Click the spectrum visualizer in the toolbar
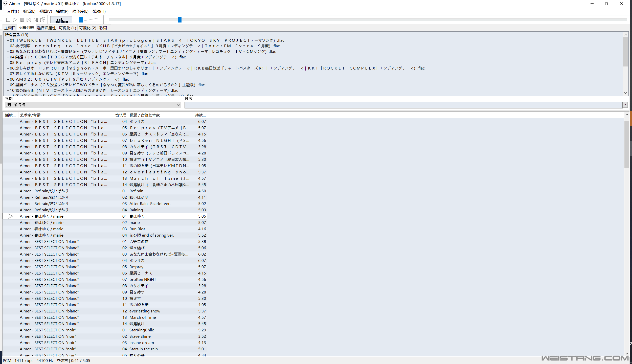Image resolution: width=632 pixels, height=364 pixels. 61,20
